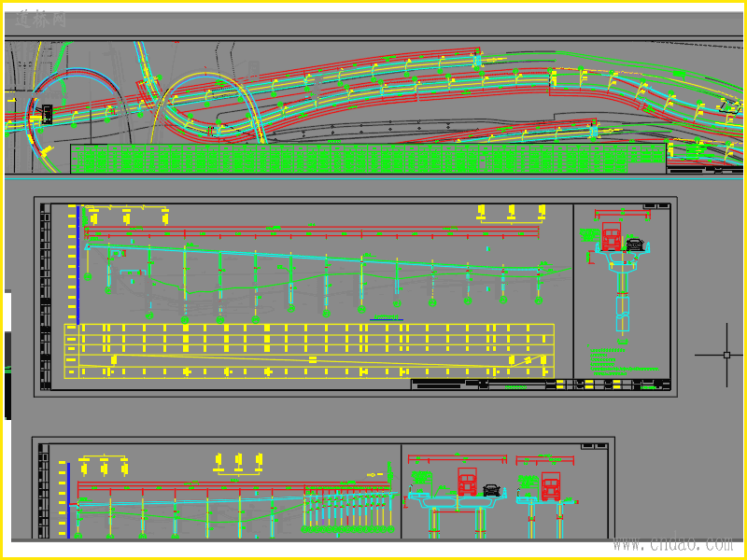Pick the red truck on the wide twin-column section
The height and width of the screenshot is (560, 747).
468,482
